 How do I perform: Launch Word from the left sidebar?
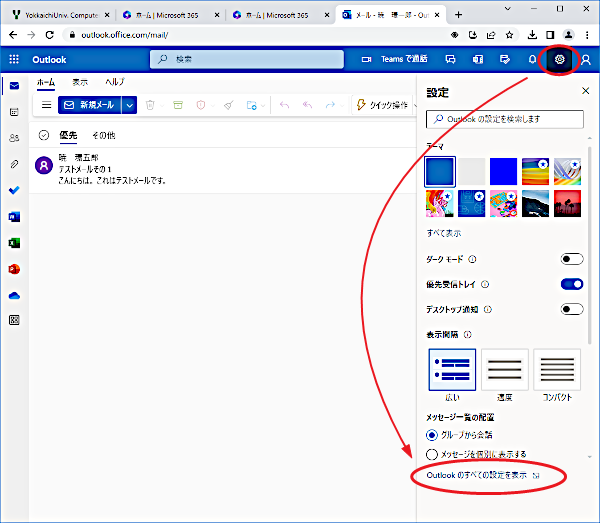click(x=14, y=217)
